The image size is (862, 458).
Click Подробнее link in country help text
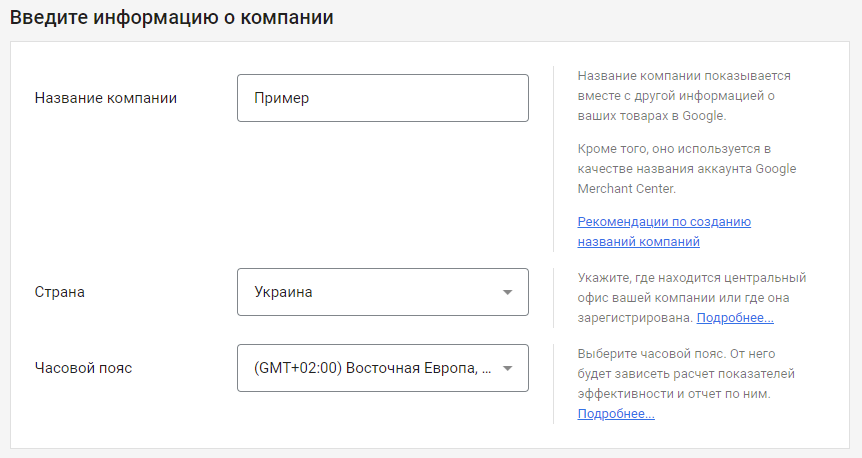point(735,317)
